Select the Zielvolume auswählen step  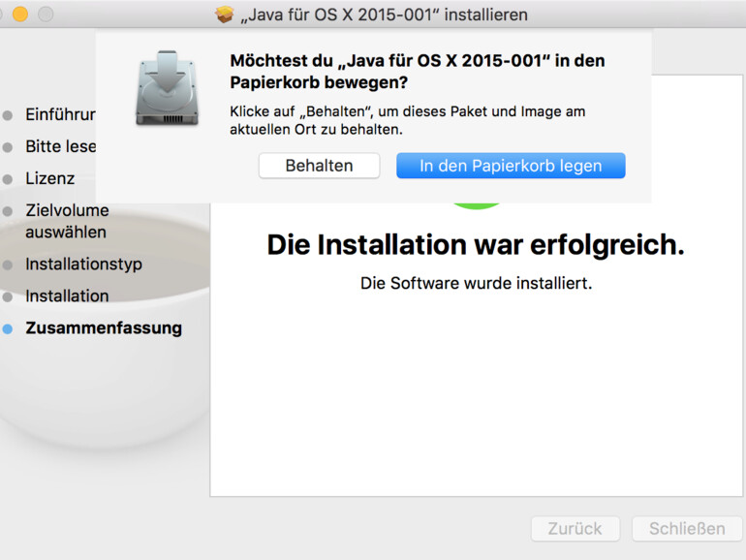pyautogui.click(x=67, y=221)
